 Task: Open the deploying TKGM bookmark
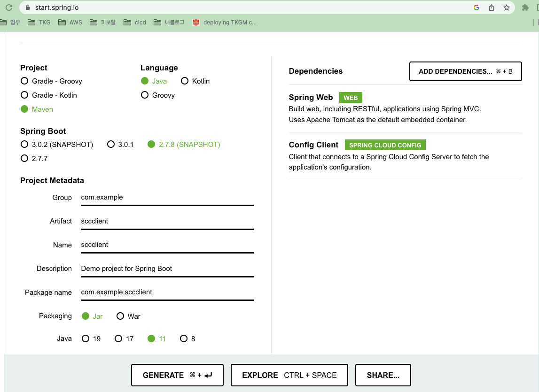click(225, 23)
